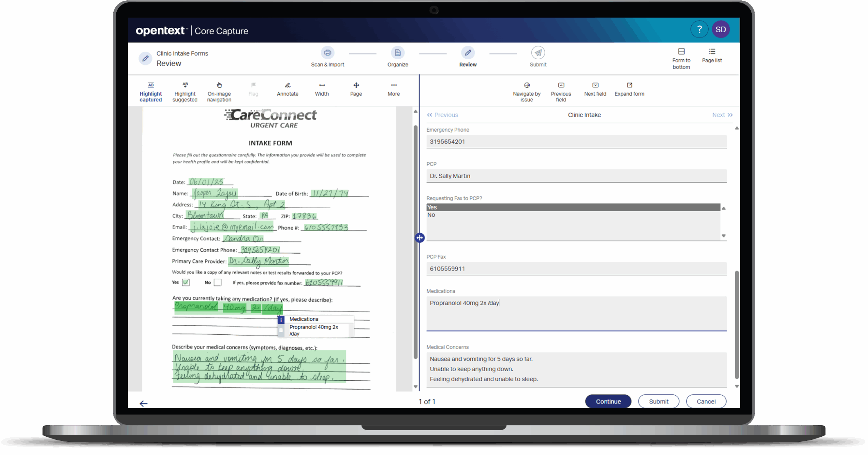Click the Continue button
868x455 pixels.
608,402
